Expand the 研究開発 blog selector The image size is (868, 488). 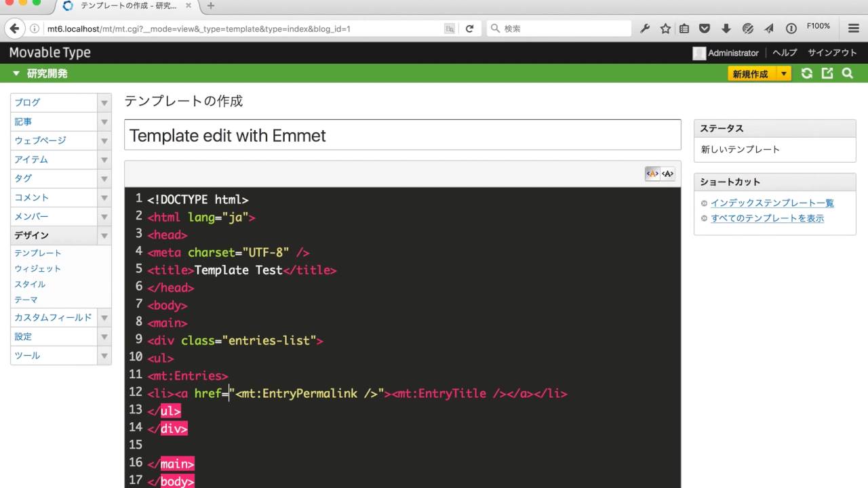pyautogui.click(x=16, y=73)
